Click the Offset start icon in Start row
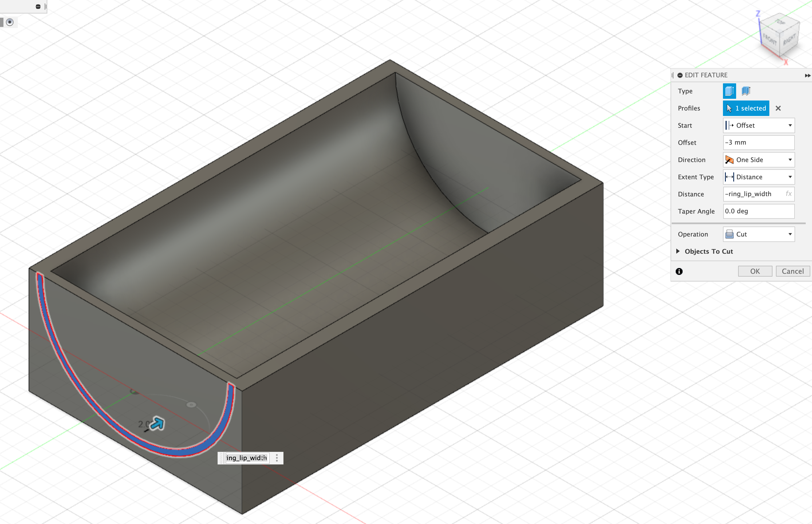Screen dimensions: 812x524 (x=730, y=125)
